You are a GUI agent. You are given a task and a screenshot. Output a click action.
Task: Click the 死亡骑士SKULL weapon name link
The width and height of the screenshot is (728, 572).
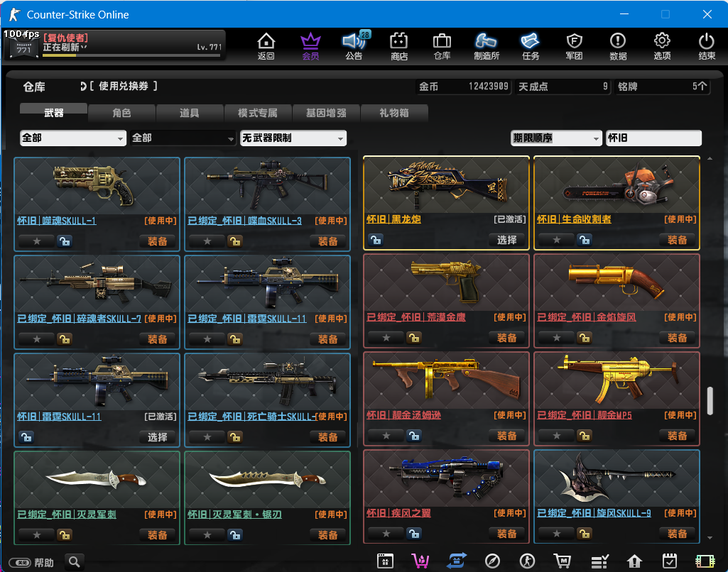tap(251, 416)
